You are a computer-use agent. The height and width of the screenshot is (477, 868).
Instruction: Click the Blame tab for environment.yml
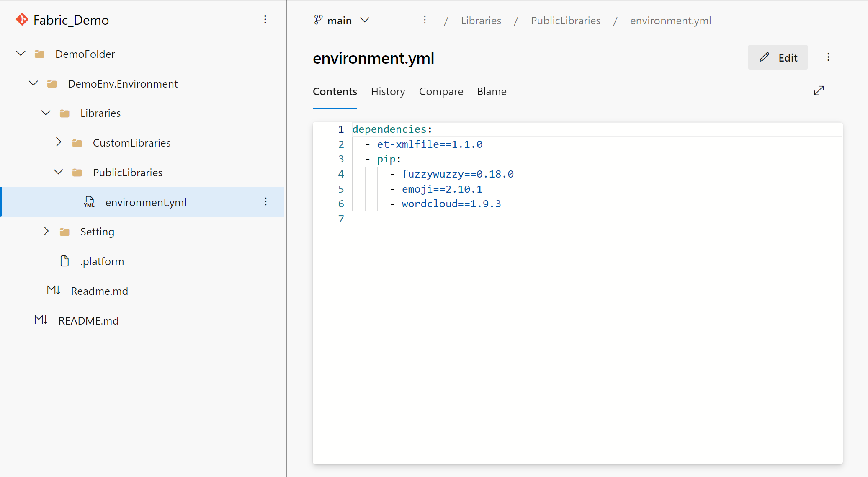click(491, 92)
